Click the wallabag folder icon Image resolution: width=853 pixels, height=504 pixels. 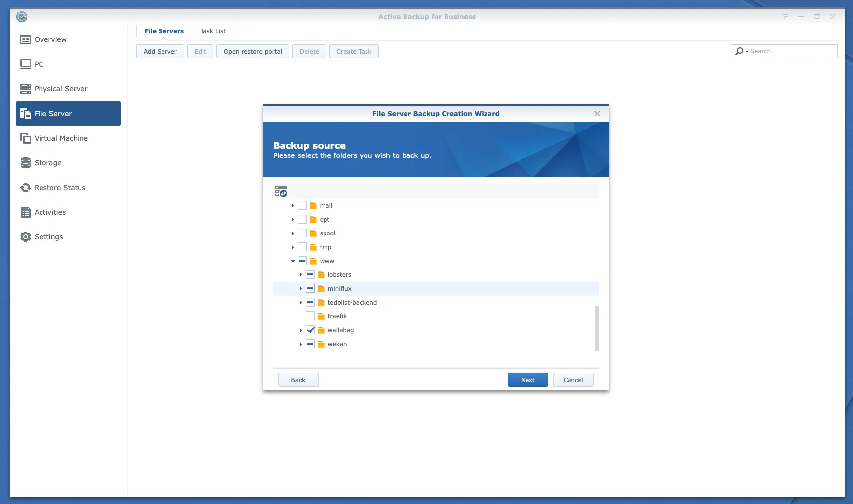point(321,330)
